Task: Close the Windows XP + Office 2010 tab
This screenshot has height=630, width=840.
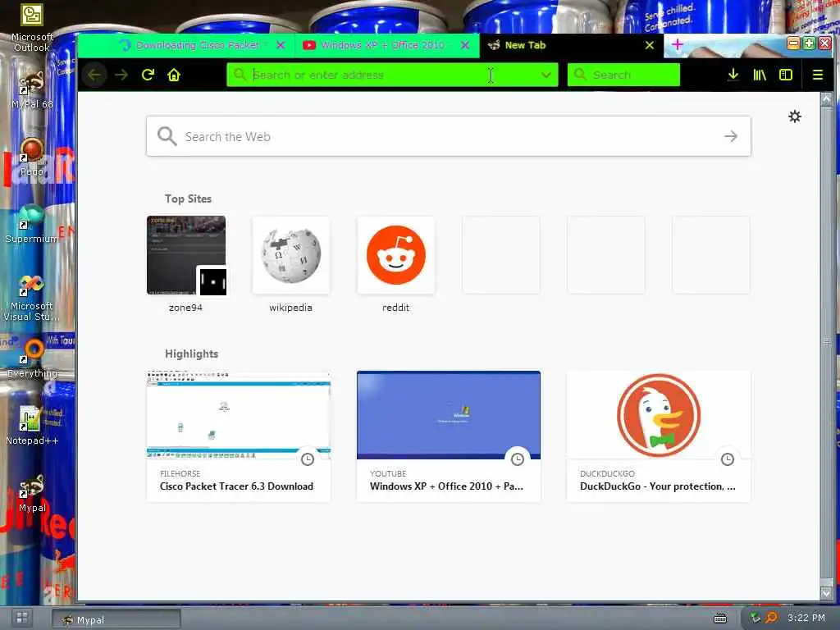Action: point(465,46)
